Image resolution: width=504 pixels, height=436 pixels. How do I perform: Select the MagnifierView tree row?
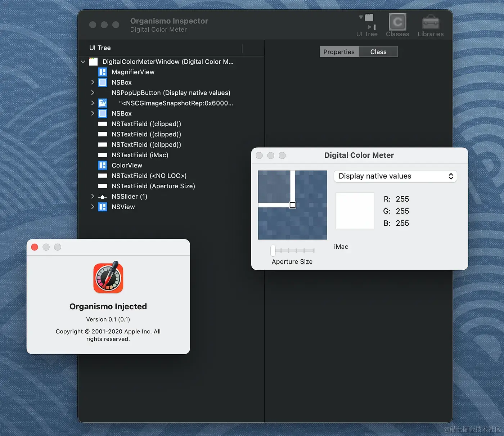[171, 72]
